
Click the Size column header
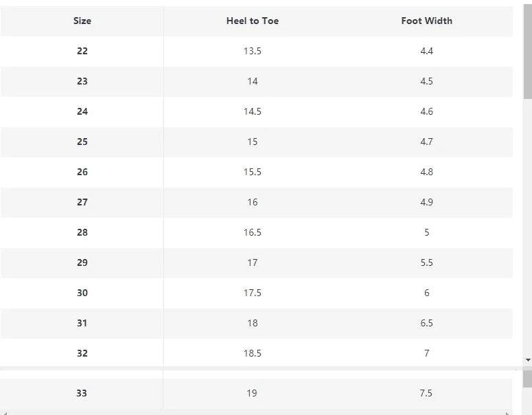click(x=82, y=21)
